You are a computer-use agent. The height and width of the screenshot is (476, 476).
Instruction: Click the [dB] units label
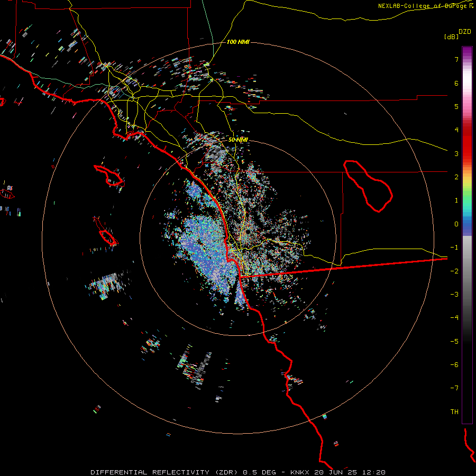(x=452, y=36)
